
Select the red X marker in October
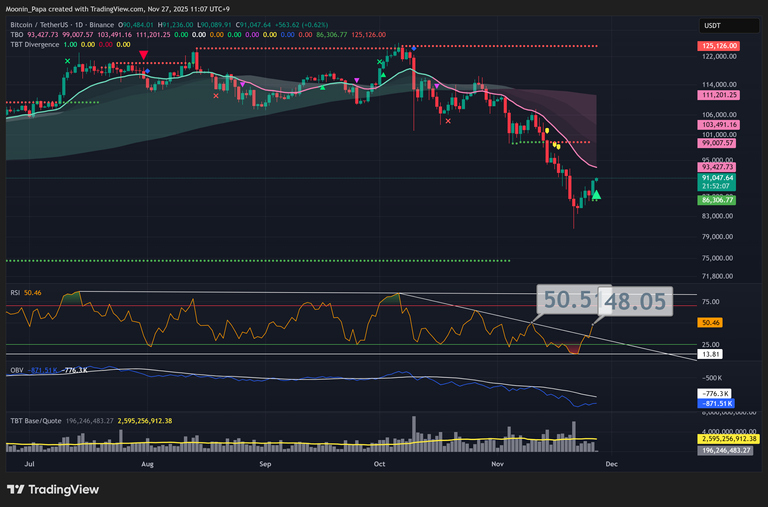tap(447, 121)
